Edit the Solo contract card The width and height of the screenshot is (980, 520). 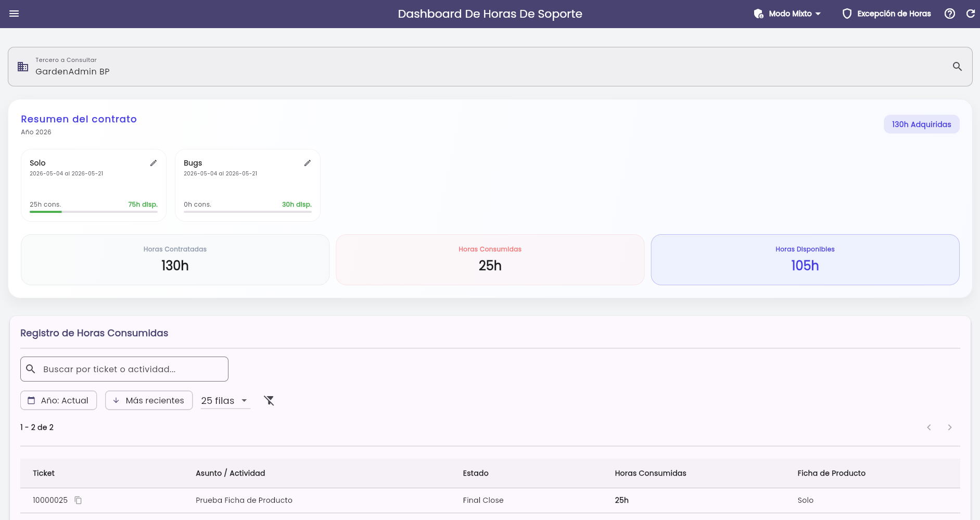[154, 163]
